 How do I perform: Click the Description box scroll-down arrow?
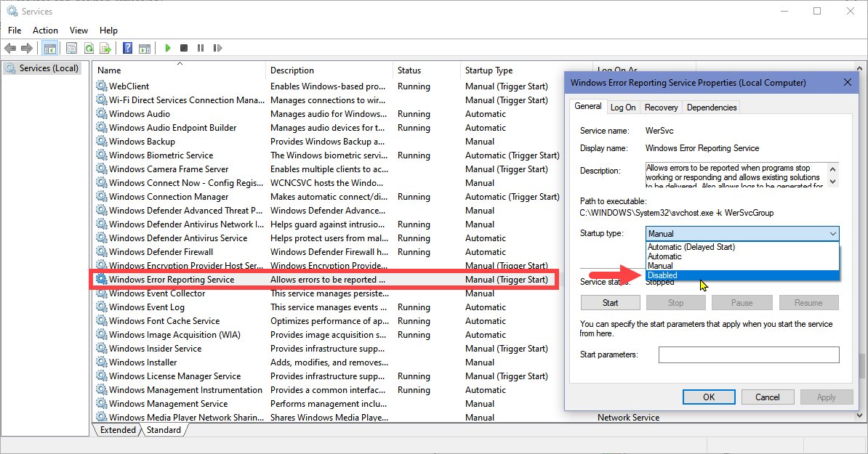pyautogui.click(x=832, y=181)
